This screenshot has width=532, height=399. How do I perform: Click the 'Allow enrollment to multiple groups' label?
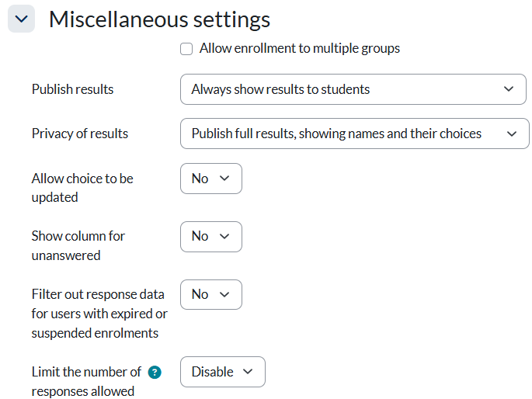(x=300, y=49)
